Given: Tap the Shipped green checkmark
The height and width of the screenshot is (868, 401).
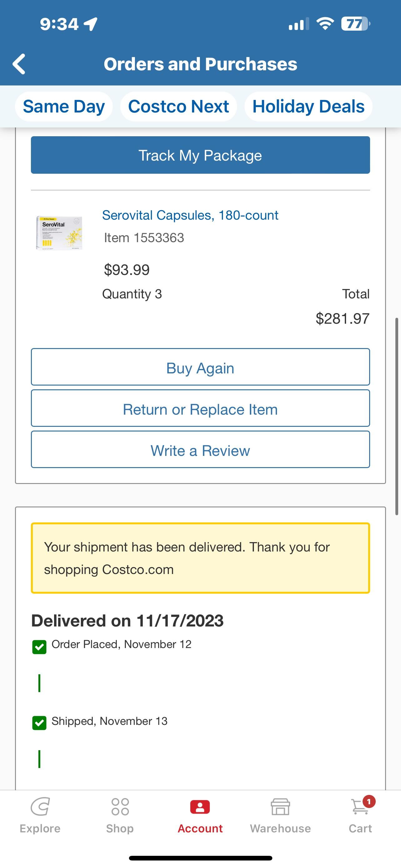Looking at the screenshot, I should point(39,723).
